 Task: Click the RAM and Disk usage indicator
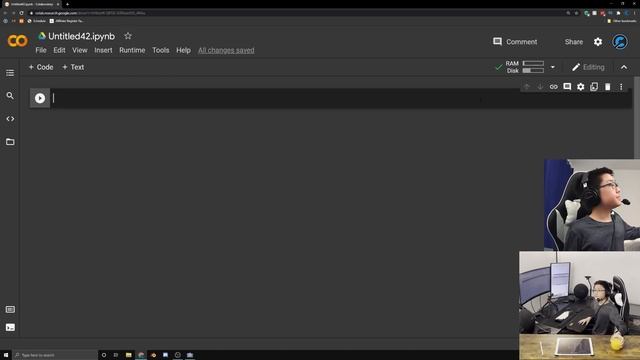524,67
